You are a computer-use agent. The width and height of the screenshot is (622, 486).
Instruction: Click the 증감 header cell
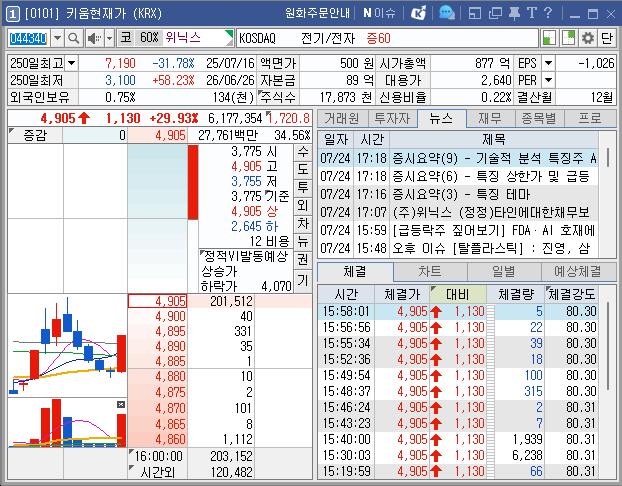click(x=35, y=135)
